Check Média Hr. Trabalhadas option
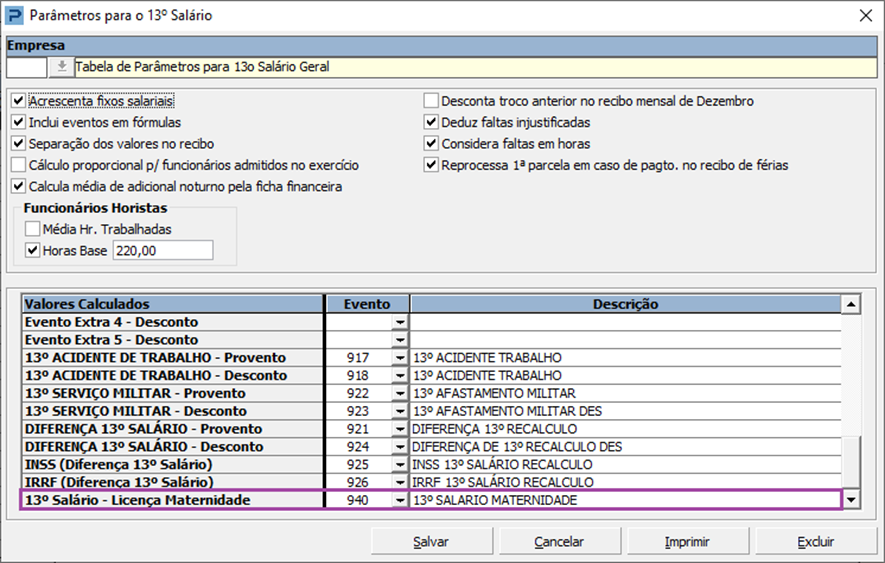 (x=33, y=229)
